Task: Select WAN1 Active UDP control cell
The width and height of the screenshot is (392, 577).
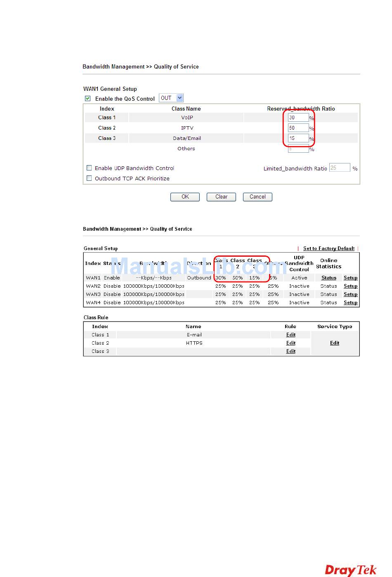Action: [299, 278]
